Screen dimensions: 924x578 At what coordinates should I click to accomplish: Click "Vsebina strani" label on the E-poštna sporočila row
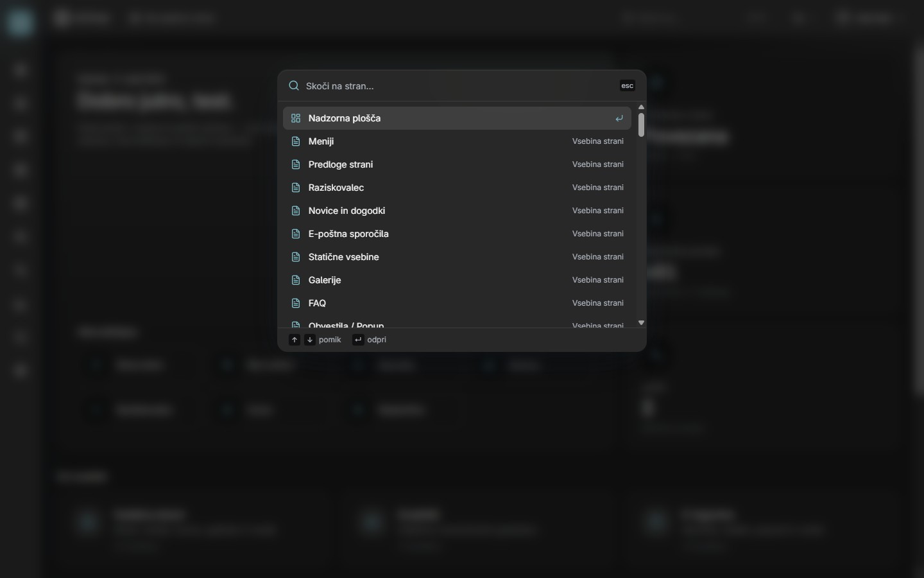598,234
